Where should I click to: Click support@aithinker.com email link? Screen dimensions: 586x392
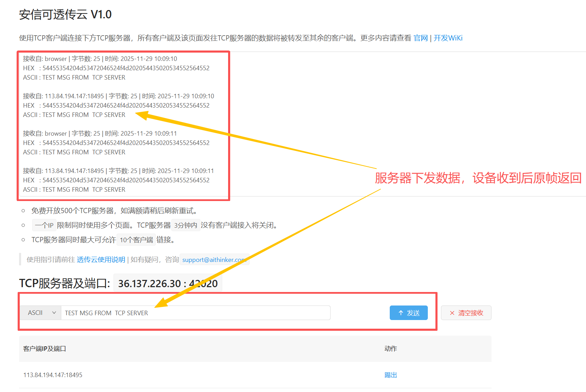pyautogui.click(x=214, y=259)
